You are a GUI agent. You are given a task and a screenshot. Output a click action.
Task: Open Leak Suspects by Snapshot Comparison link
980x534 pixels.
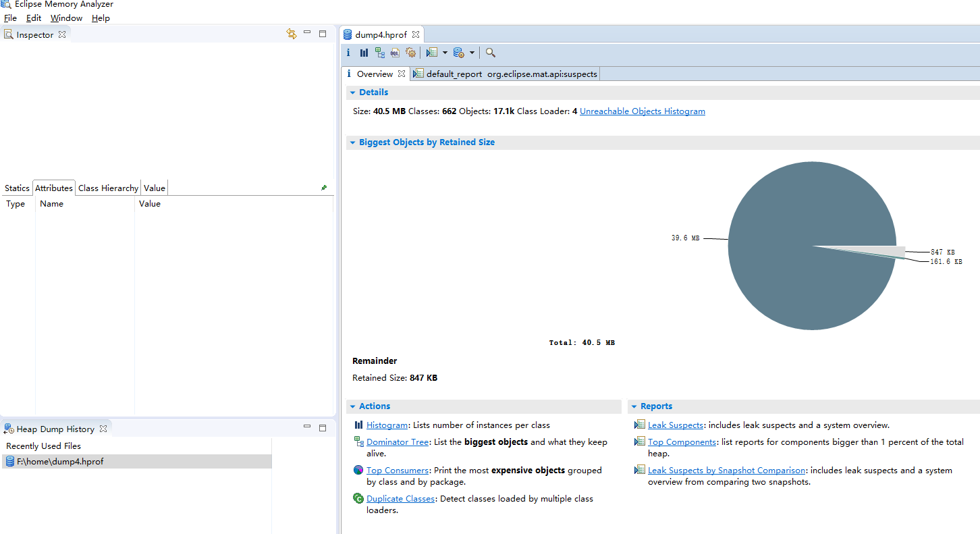coord(726,471)
